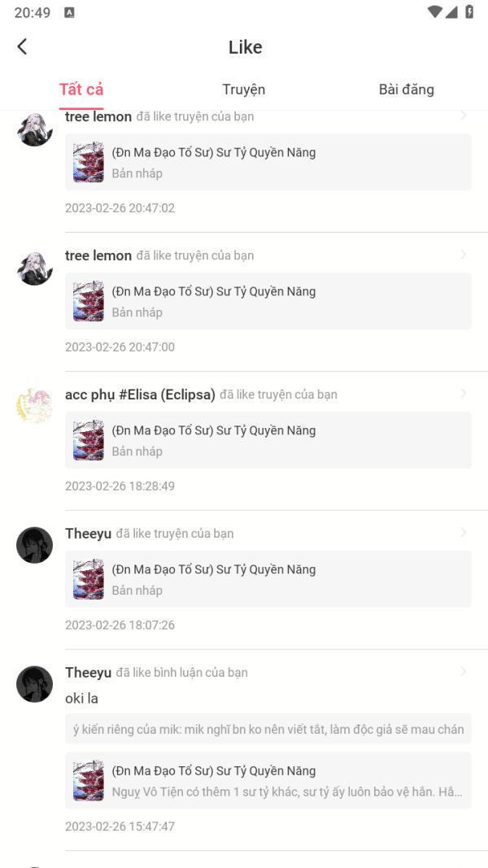This screenshot has height=868, width=488.
Task: Tap story cover in the 18:07:26 notification
Action: pos(89,579)
